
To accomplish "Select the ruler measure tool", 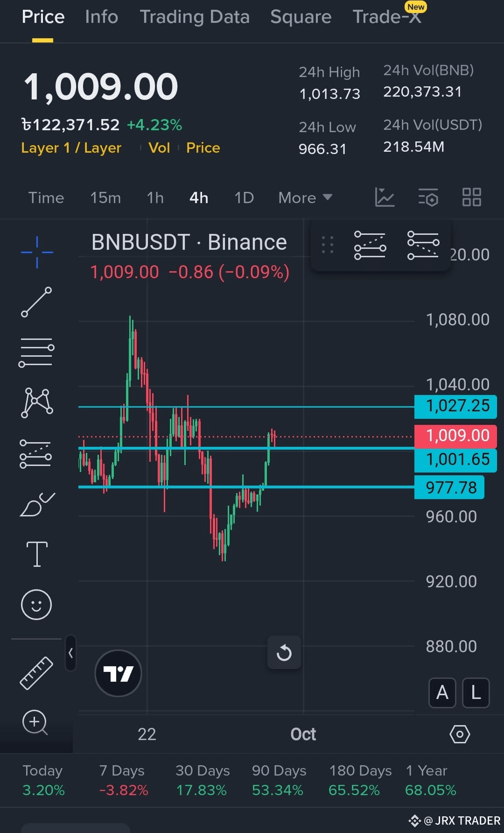I will coord(36,673).
